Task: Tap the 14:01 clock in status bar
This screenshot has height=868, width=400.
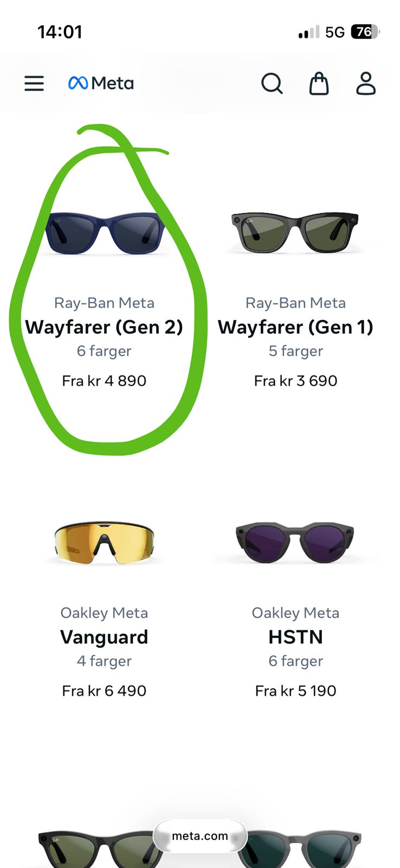Action: tap(60, 32)
